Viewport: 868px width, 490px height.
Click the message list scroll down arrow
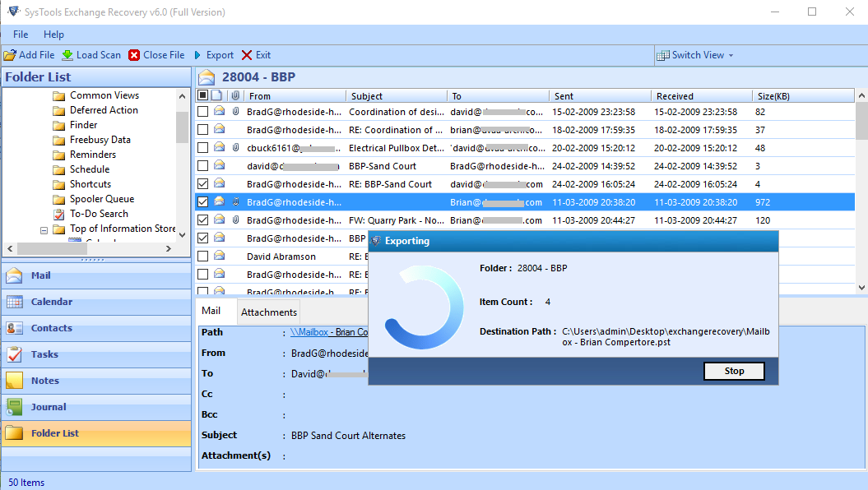pos(861,287)
